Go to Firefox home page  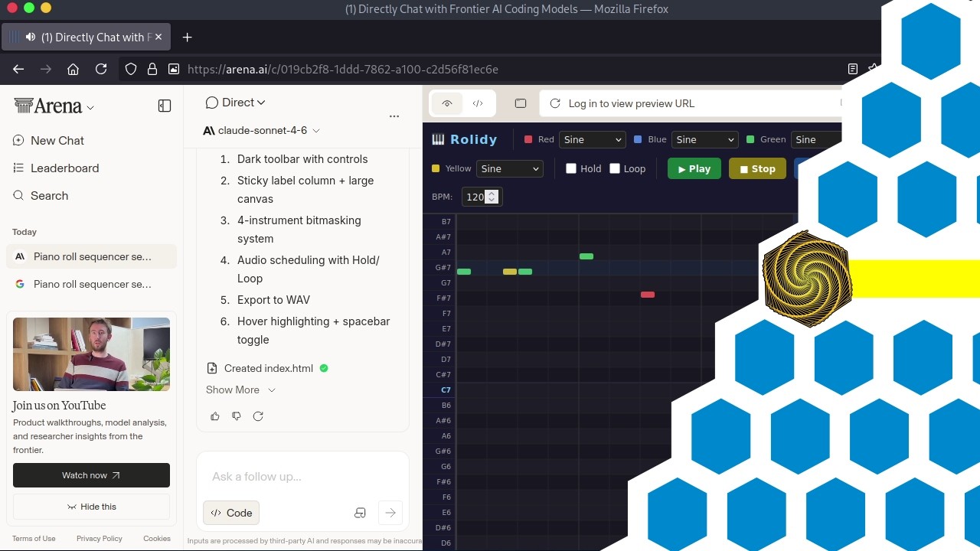point(73,69)
